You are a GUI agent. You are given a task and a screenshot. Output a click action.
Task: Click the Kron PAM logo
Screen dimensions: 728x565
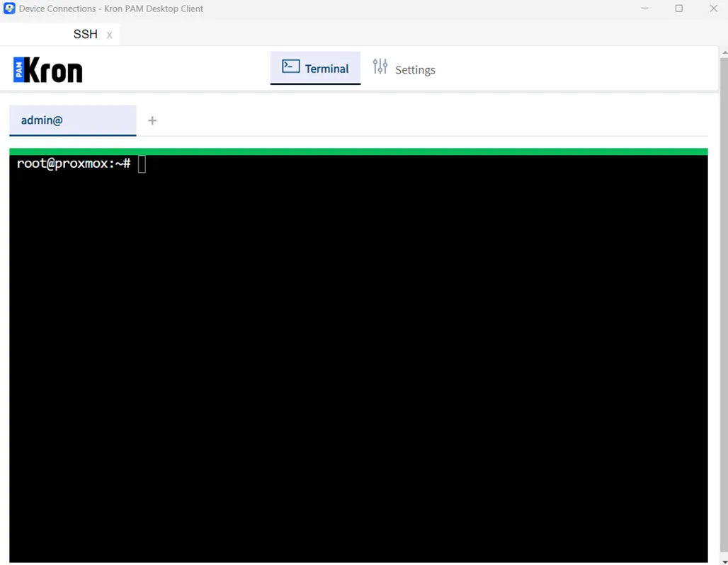pyautogui.click(x=48, y=70)
